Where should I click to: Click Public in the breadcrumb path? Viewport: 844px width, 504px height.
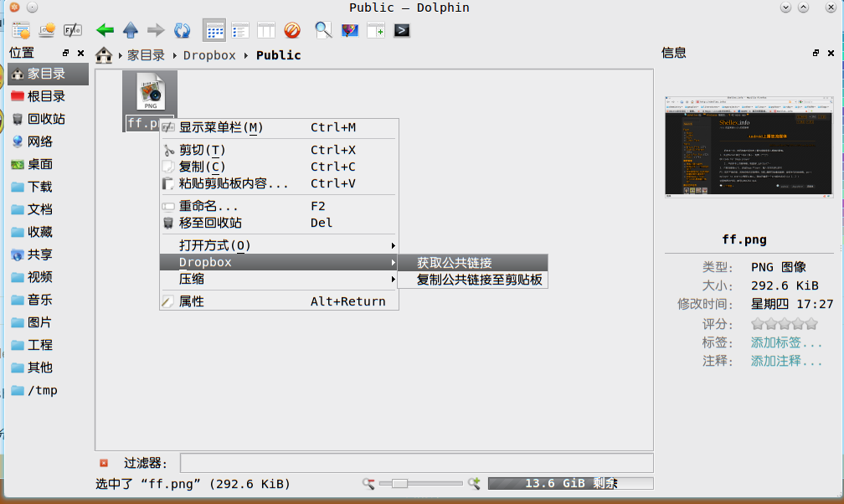(x=278, y=55)
